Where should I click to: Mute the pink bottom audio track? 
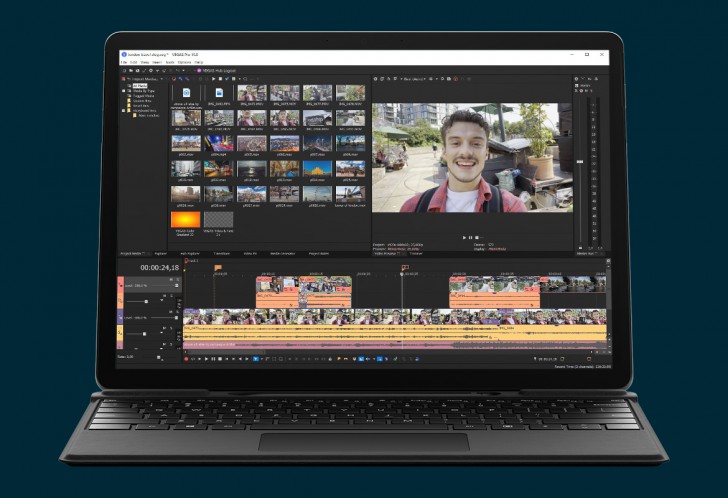[x=164, y=344]
